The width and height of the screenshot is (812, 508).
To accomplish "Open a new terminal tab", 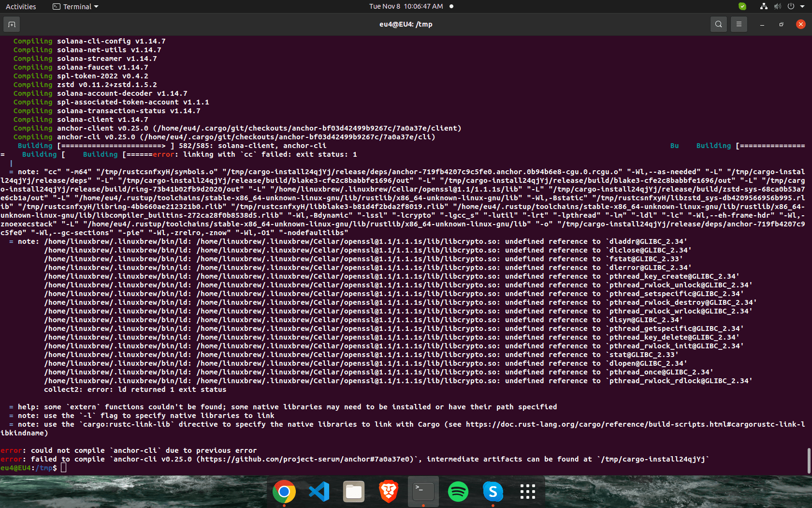I will click(11, 24).
